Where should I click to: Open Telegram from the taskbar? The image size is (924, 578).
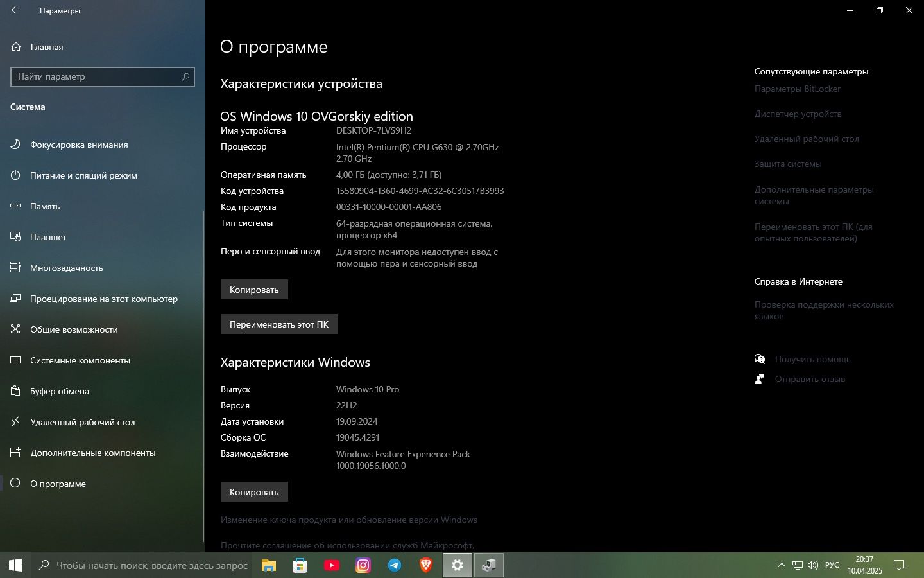(395, 565)
